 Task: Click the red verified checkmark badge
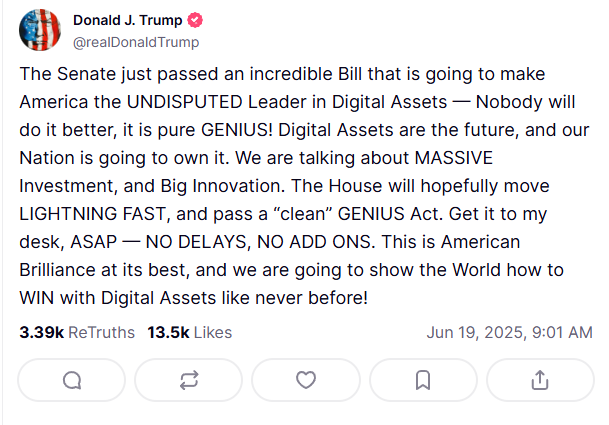coord(195,20)
